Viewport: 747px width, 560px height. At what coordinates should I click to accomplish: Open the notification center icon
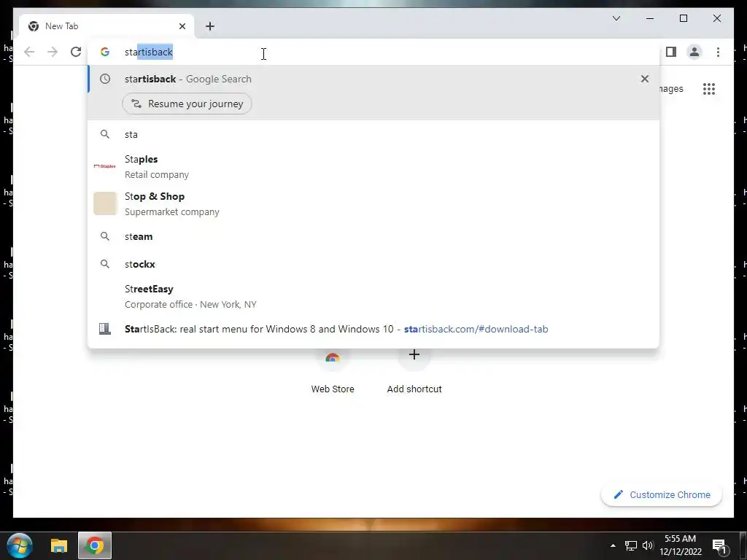(719, 546)
